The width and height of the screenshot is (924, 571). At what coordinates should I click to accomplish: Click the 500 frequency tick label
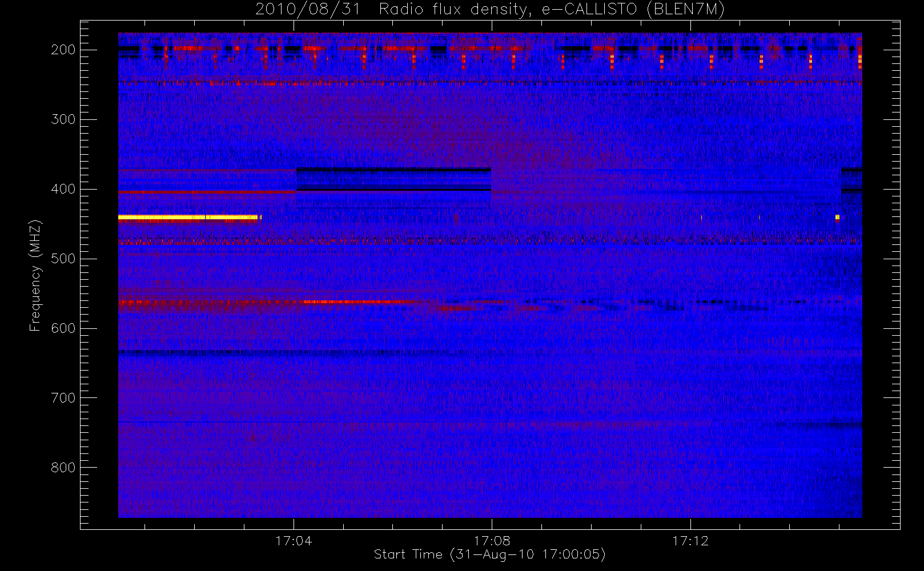(x=63, y=259)
